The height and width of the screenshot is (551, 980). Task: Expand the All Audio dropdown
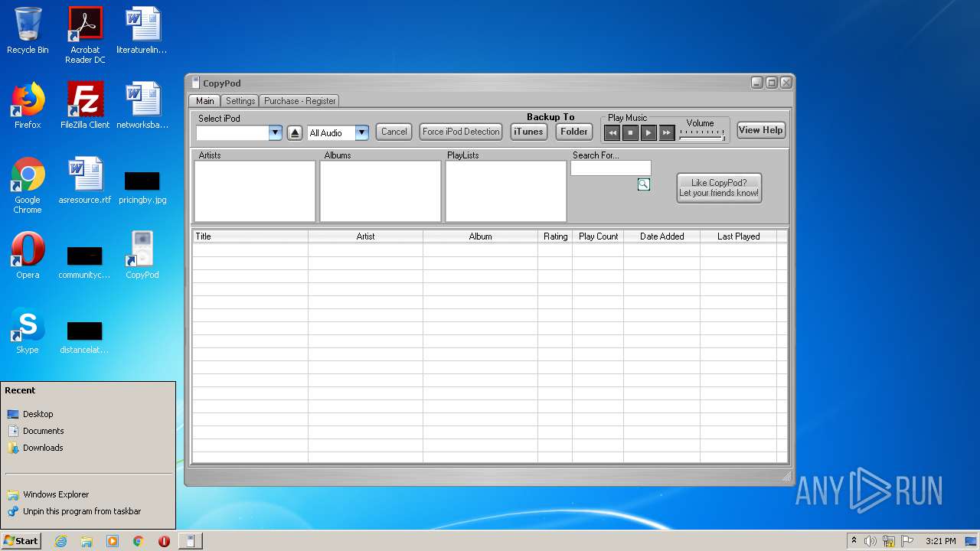click(361, 132)
